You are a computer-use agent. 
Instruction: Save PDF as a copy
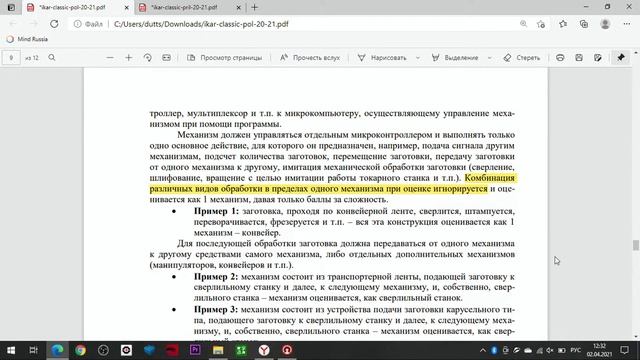point(598,58)
